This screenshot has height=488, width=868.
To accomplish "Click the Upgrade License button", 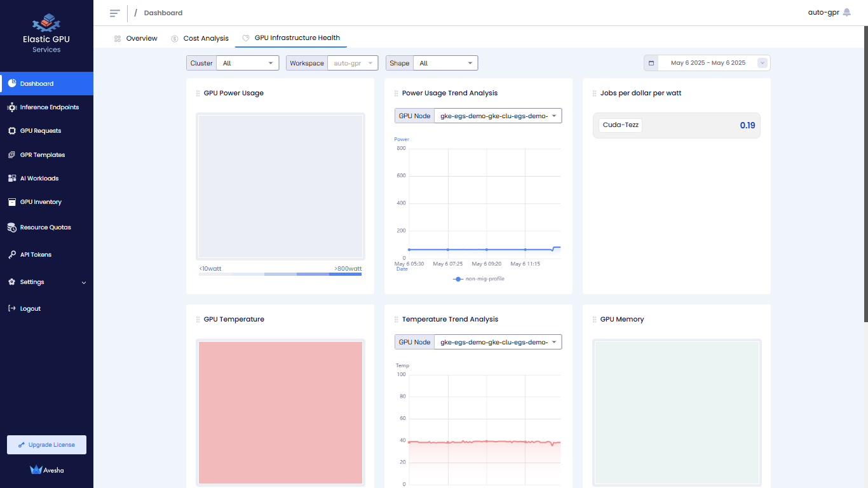I will coord(46,445).
